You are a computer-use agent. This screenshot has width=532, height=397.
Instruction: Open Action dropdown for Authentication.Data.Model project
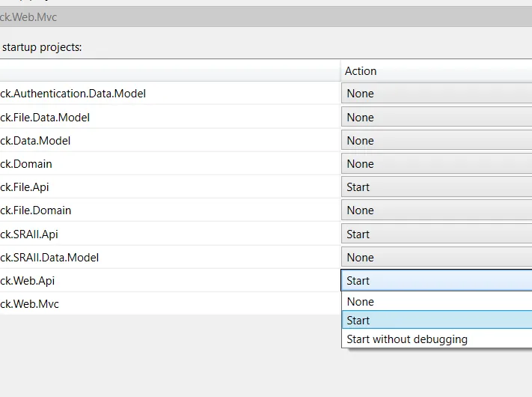pyautogui.click(x=436, y=94)
